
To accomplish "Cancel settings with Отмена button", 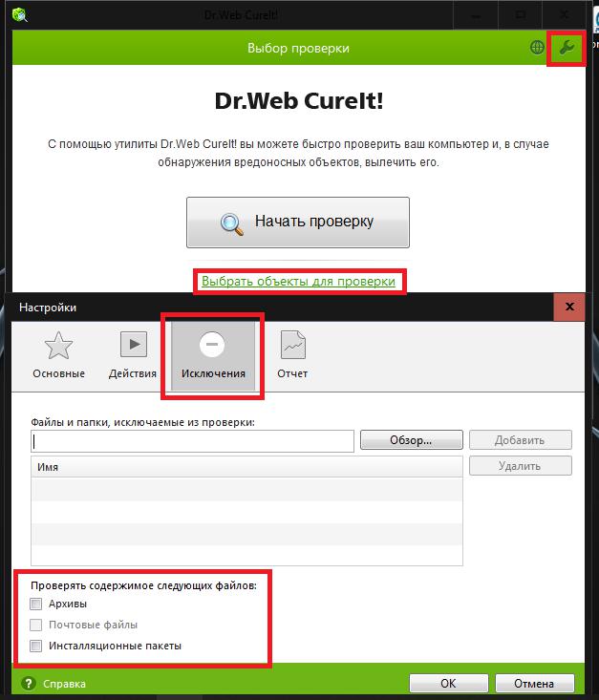I will pos(534,684).
